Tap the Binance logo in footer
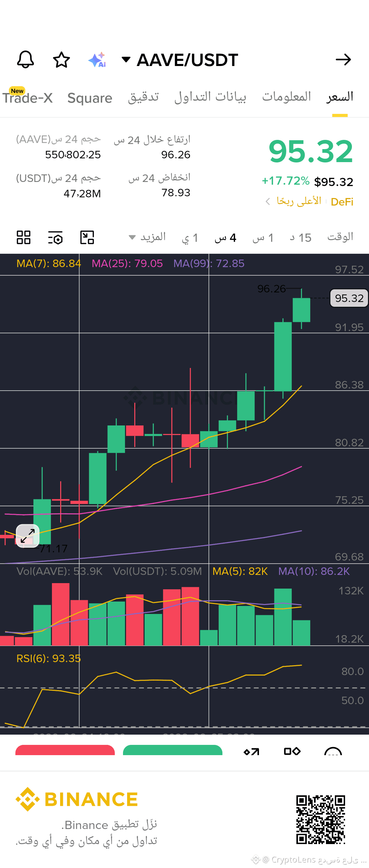This screenshot has width=369, height=868. [77, 800]
